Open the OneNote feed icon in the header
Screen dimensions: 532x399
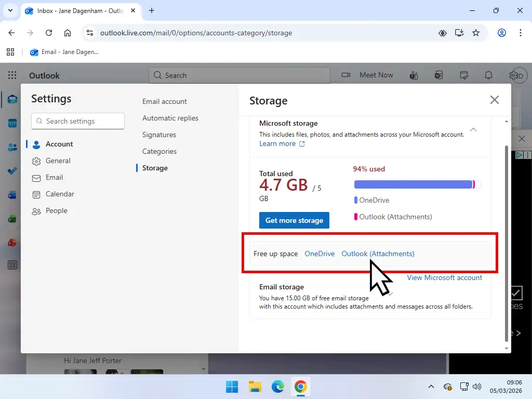click(439, 75)
